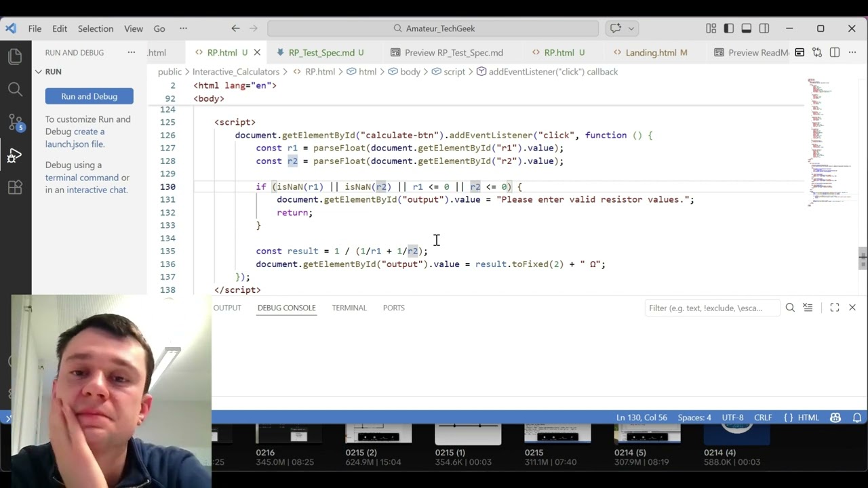Screen dimensions: 868x488
Task: Open the Explorer view in activity bar
Action: (x=15, y=56)
